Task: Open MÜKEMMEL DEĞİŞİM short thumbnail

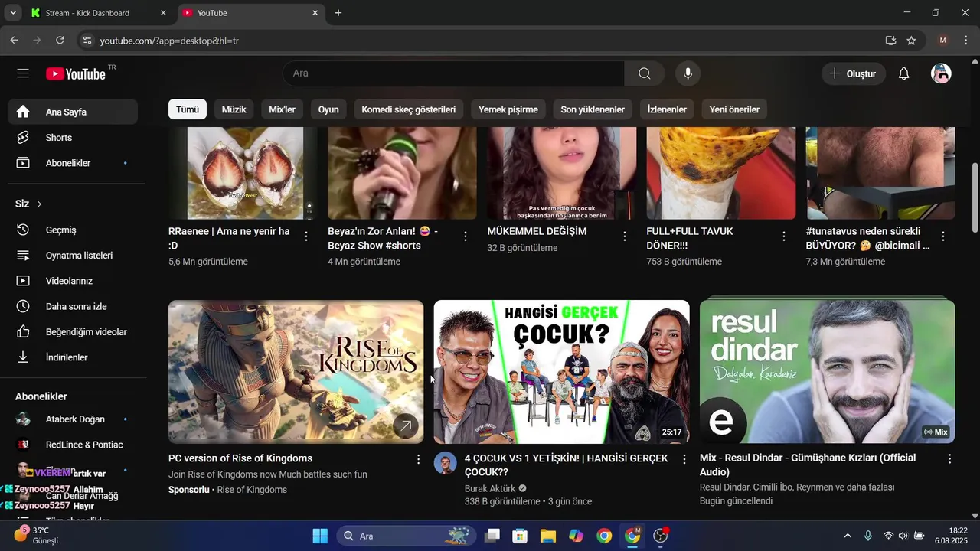Action: pos(562,173)
